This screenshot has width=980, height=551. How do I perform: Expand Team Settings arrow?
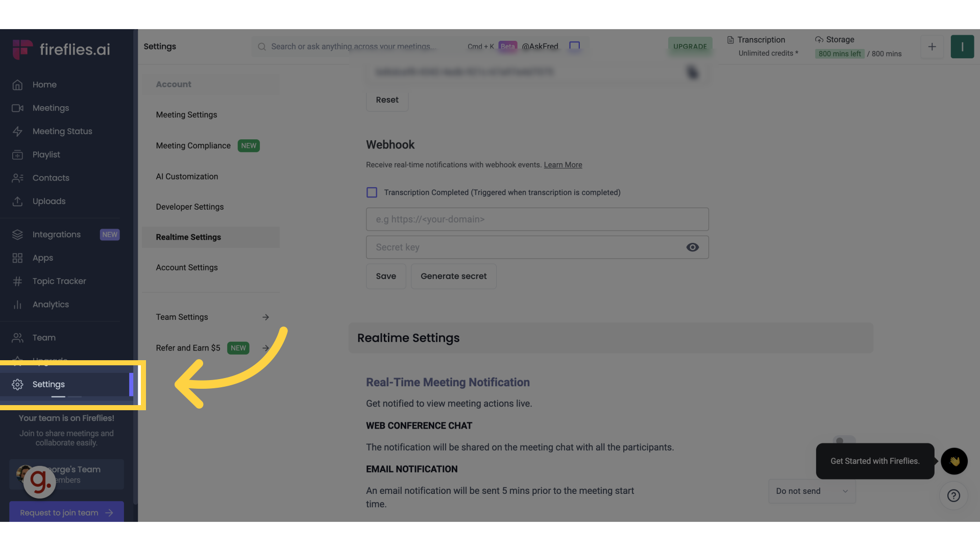tap(265, 317)
